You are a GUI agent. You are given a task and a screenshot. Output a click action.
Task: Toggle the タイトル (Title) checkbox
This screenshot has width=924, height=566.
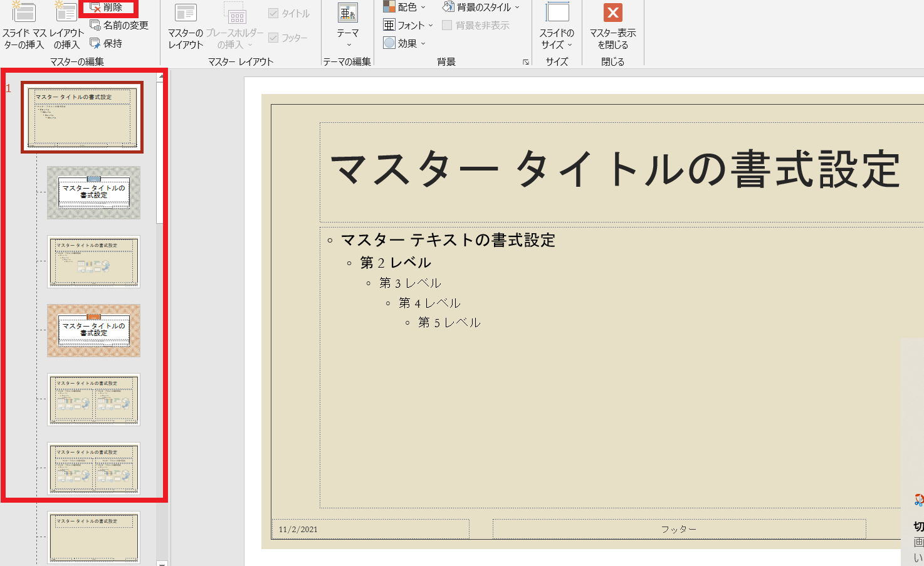[273, 13]
